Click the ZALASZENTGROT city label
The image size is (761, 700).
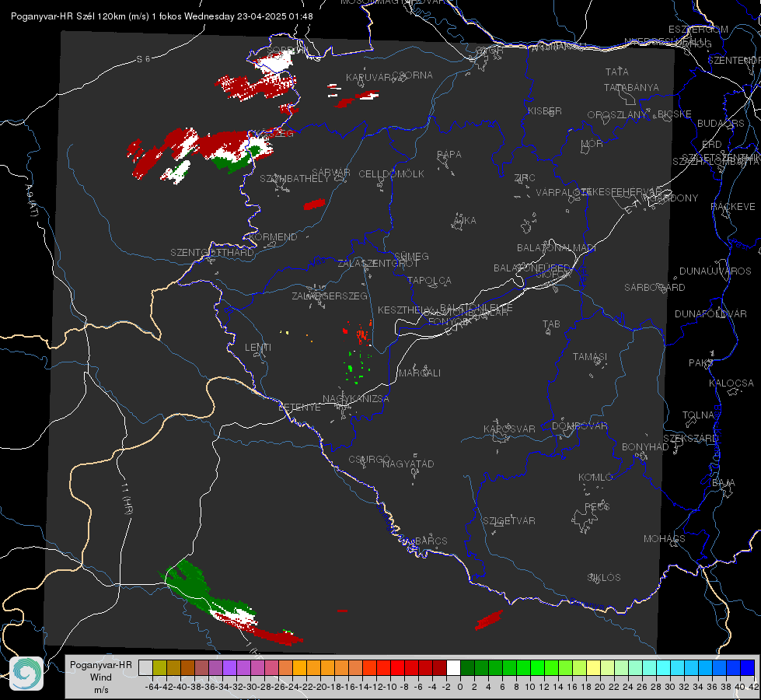(x=378, y=264)
